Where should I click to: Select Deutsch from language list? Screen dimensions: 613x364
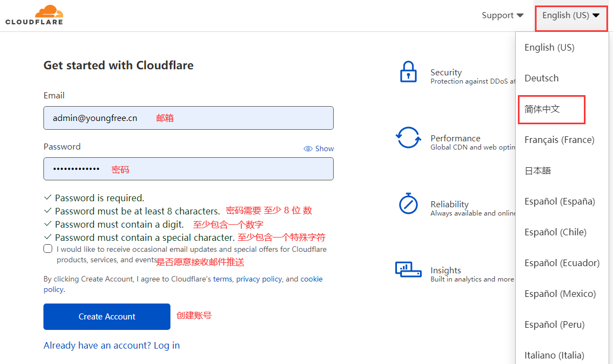pos(542,78)
